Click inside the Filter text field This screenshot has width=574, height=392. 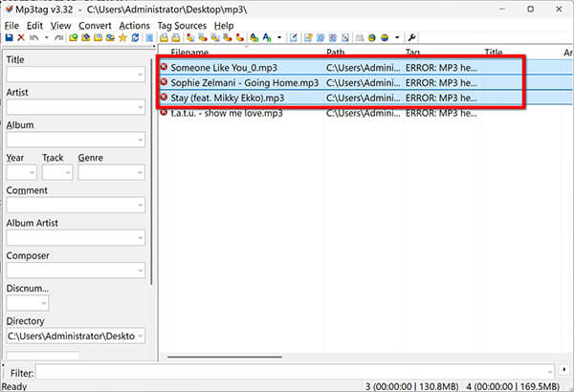(x=295, y=372)
